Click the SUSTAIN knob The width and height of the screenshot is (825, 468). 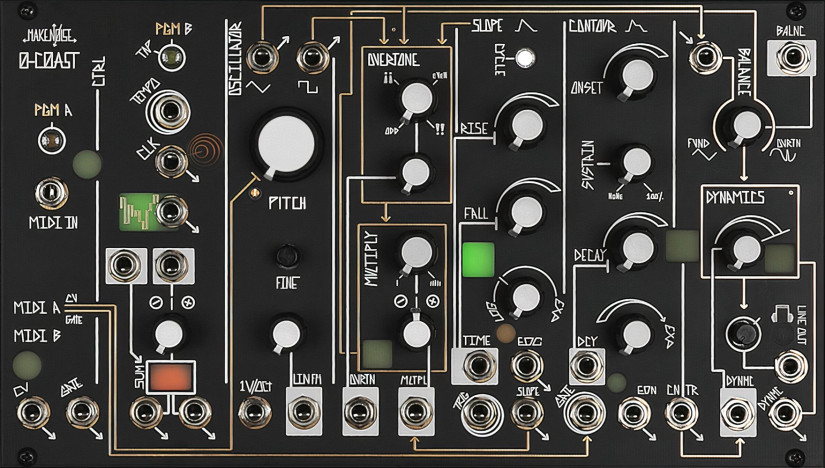click(637, 162)
